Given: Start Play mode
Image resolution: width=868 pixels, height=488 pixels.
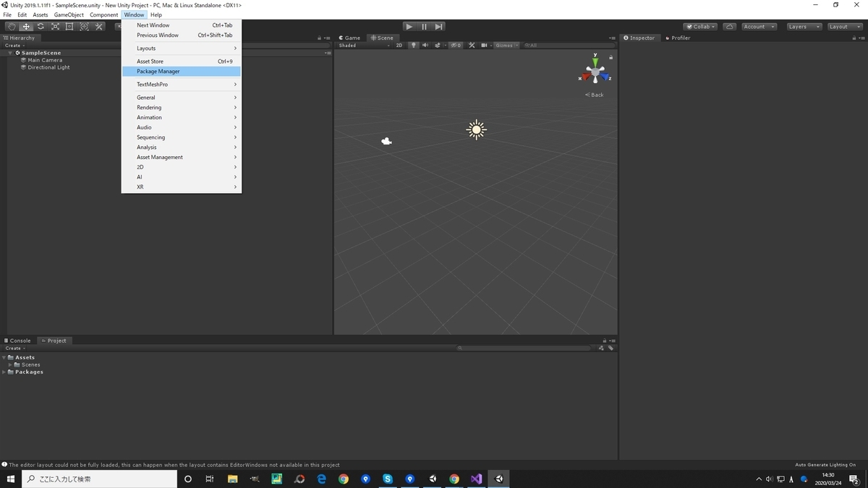Looking at the screenshot, I should click(x=409, y=27).
